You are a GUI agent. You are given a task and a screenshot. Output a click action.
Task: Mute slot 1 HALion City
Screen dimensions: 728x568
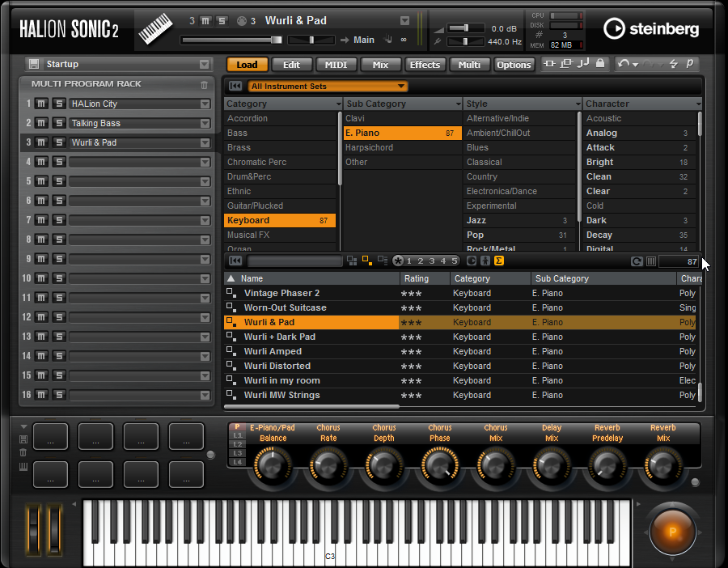(x=41, y=104)
